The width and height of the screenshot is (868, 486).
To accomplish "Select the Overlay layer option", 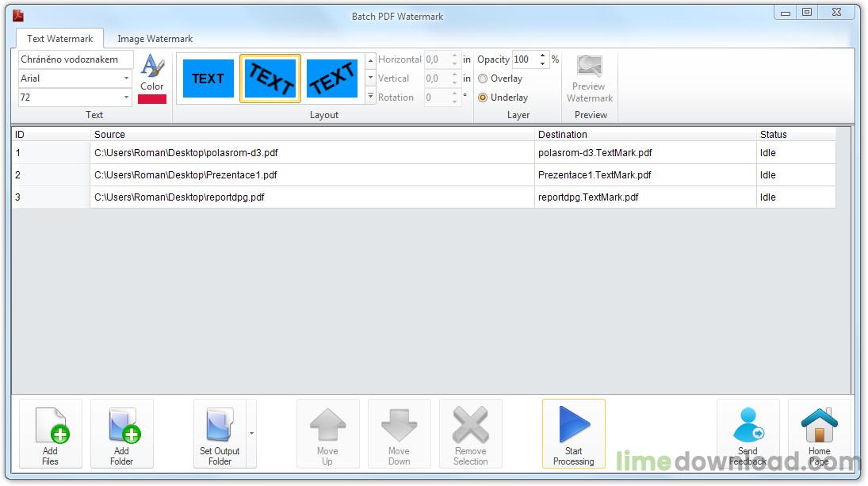I will tap(483, 78).
